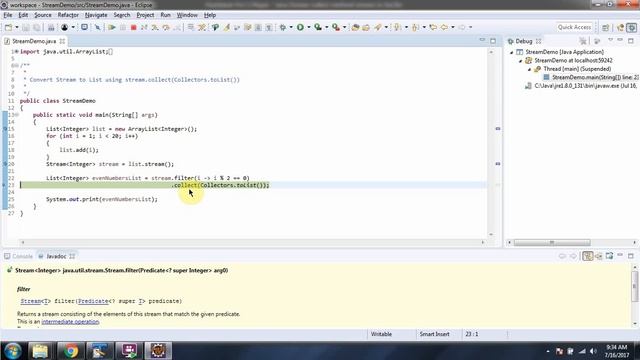Select the javaw.exe process entry
This screenshot has height=360, width=640.
pos(581,86)
